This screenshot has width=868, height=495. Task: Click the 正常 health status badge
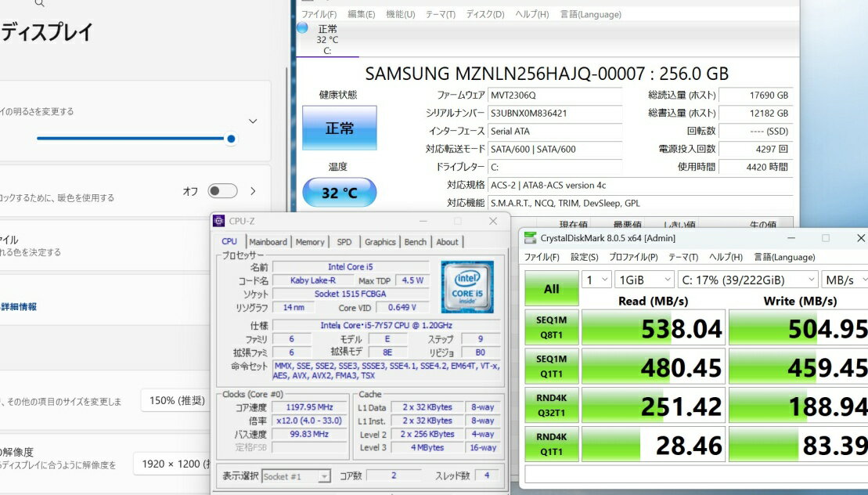click(x=339, y=128)
